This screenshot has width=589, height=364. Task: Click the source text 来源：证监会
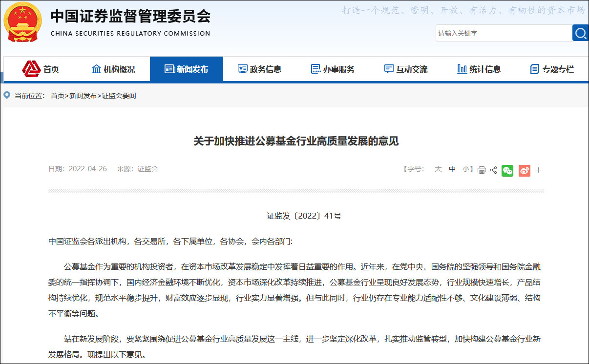(138, 169)
